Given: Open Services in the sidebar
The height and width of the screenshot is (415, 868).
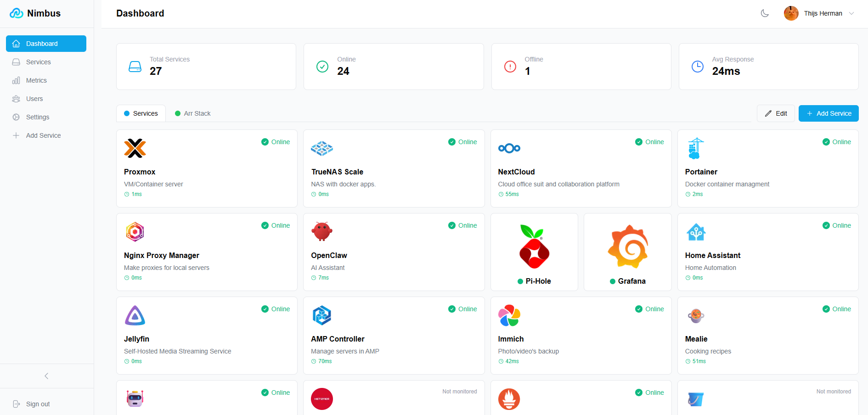Looking at the screenshot, I should coord(46,62).
